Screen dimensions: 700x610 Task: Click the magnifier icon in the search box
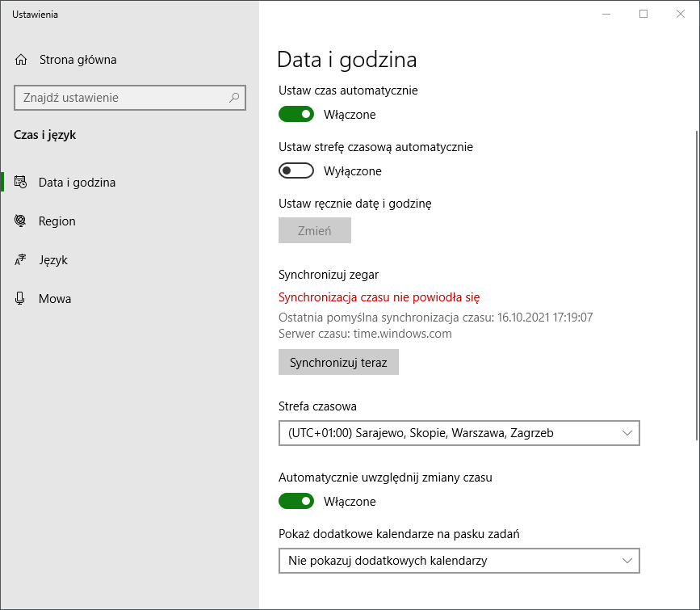coord(234,98)
